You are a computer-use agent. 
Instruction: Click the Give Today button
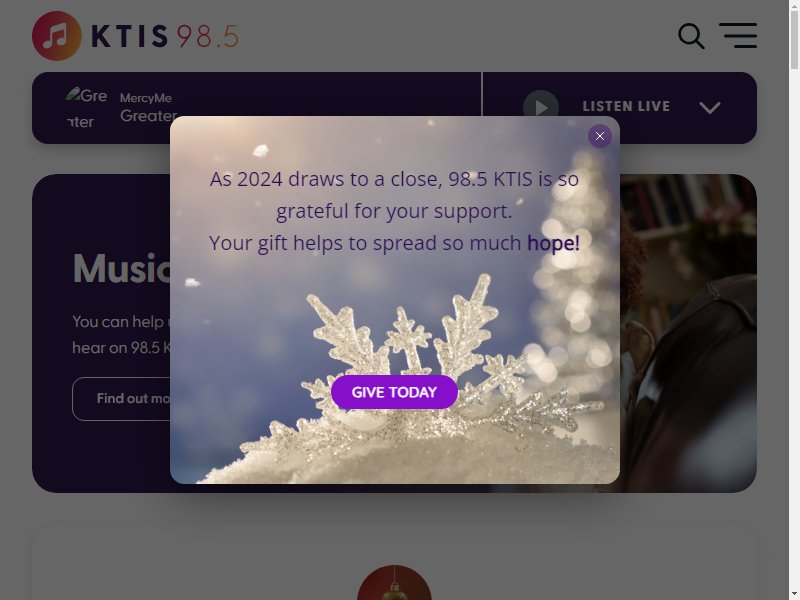point(394,392)
